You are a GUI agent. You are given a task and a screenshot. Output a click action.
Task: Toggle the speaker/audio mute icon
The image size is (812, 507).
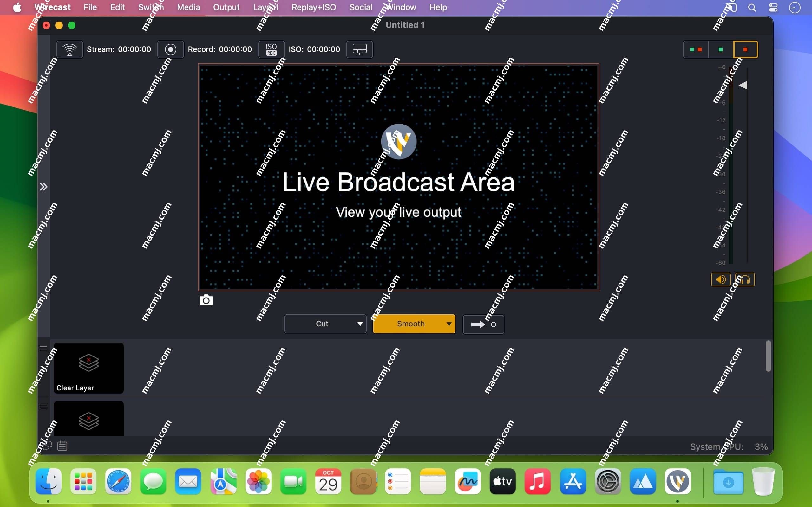(x=720, y=279)
